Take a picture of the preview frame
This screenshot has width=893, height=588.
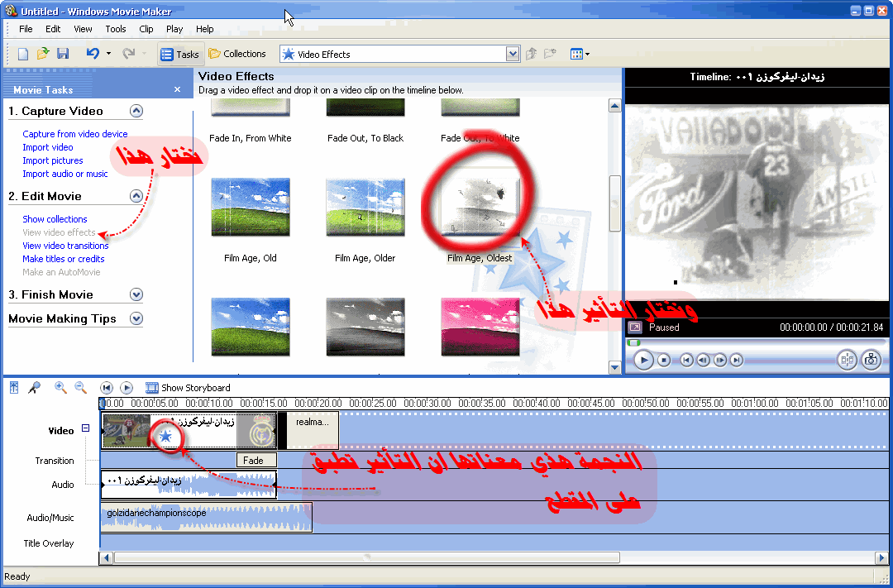point(871,360)
